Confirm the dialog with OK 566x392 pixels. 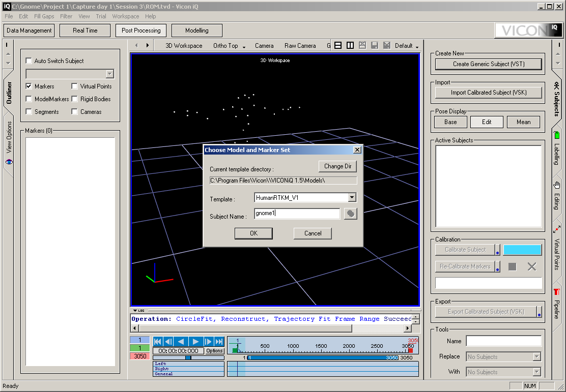[253, 233]
